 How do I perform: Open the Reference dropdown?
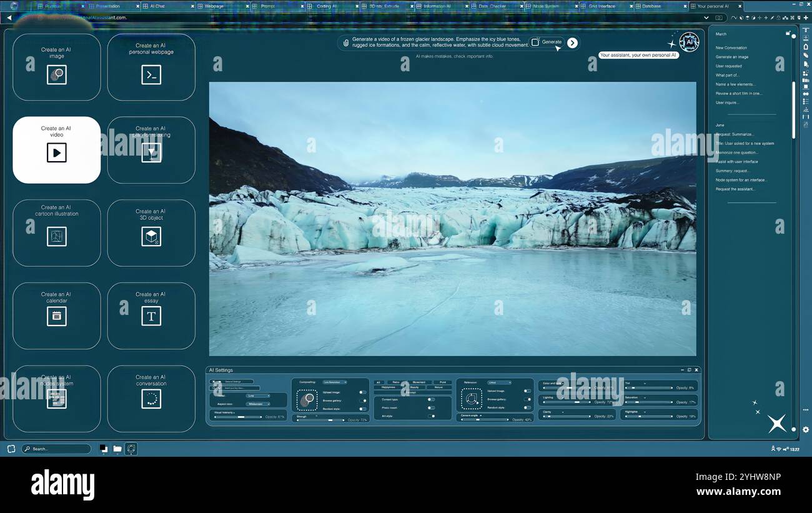499,382
